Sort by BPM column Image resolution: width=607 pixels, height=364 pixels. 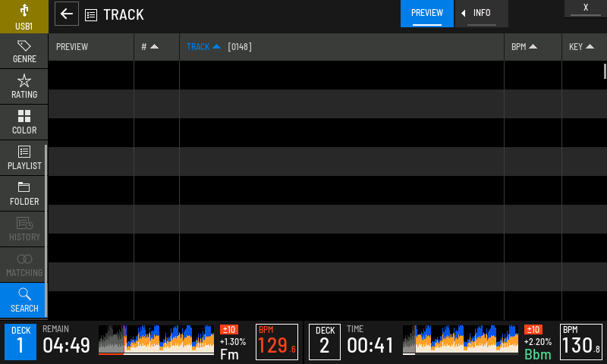click(533, 47)
